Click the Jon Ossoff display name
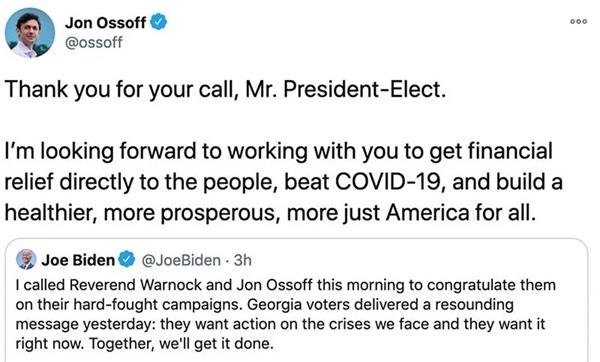Image resolution: width=600 pixels, height=362 pixels. click(105, 23)
